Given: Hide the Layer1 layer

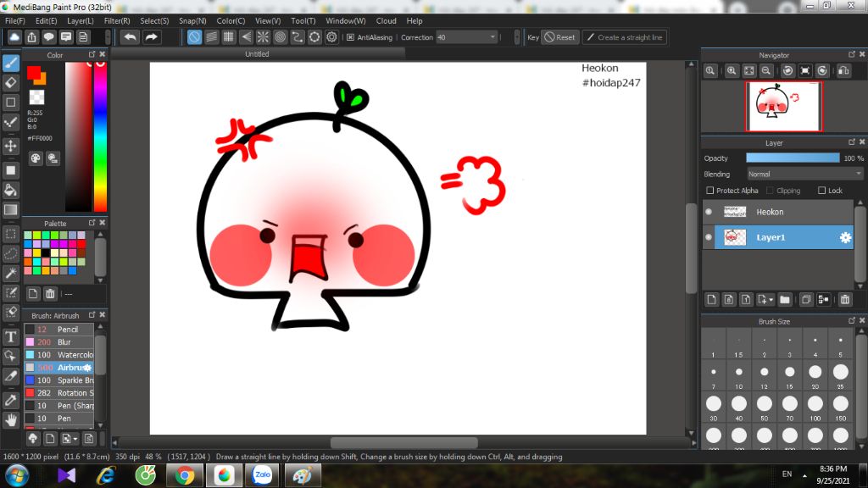Looking at the screenshot, I should (x=709, y=237).
